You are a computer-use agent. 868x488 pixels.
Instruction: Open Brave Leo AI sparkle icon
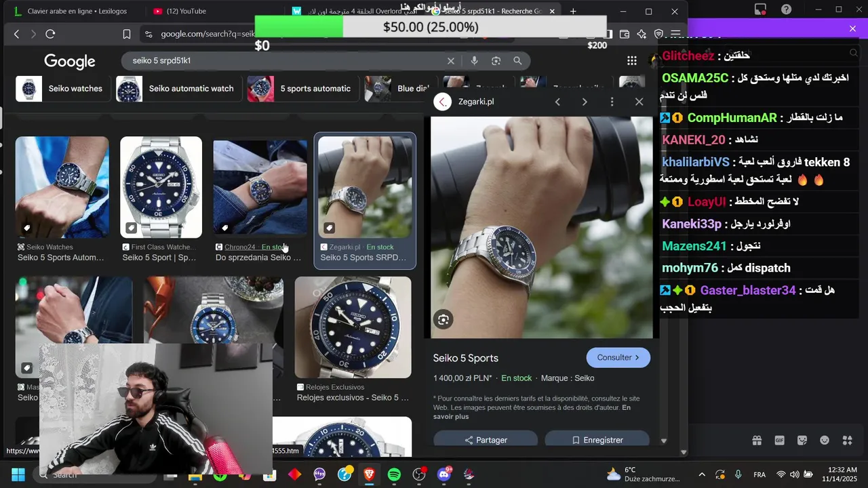[x=642, y=34]
